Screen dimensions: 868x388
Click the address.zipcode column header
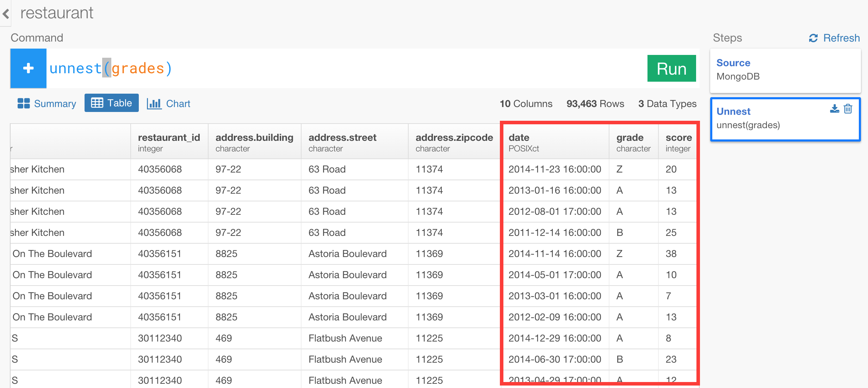(x=454, y=142)
